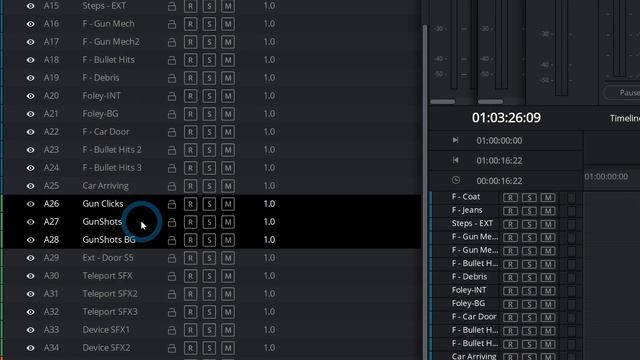Solo track A21 Foley-BG in track index

209,114
